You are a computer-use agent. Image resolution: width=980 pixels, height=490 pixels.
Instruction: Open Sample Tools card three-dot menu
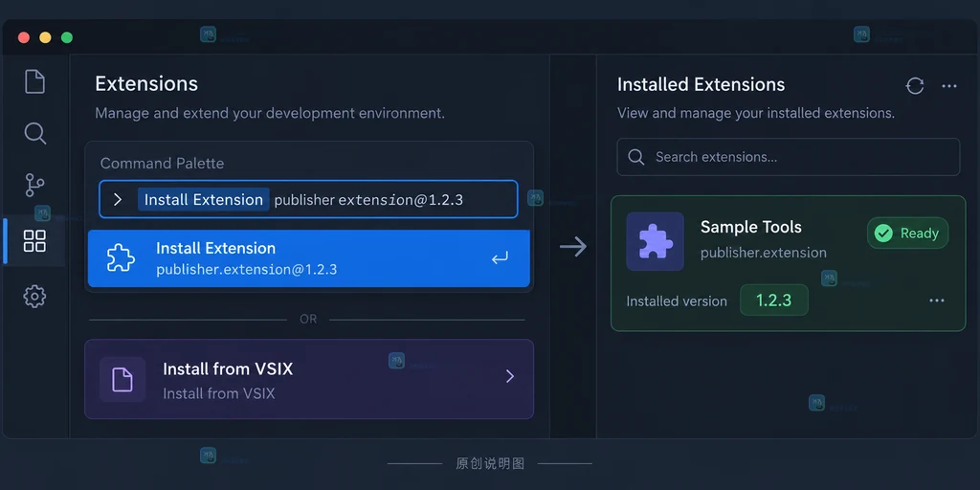pyautogui.click(x=937, y=301)
